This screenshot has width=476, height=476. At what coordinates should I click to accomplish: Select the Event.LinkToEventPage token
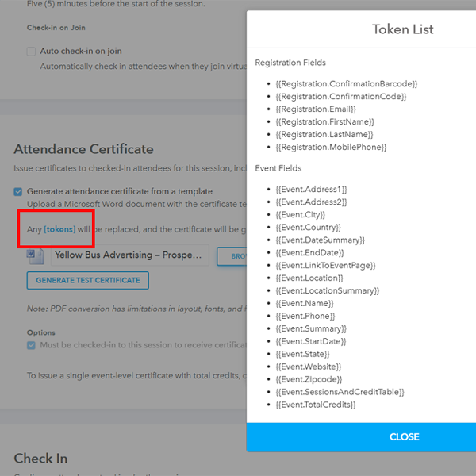(x=325, y=265)
